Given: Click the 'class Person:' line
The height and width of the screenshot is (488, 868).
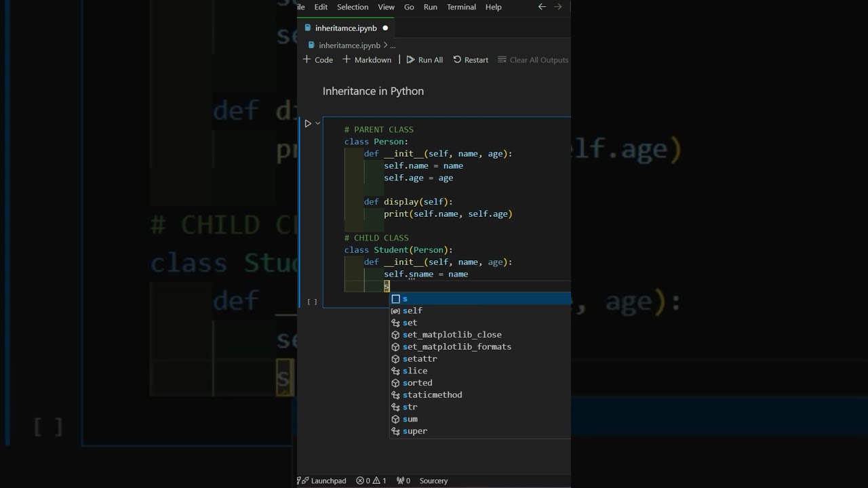Looking at the screenshot, I should (x=376, y=142).
